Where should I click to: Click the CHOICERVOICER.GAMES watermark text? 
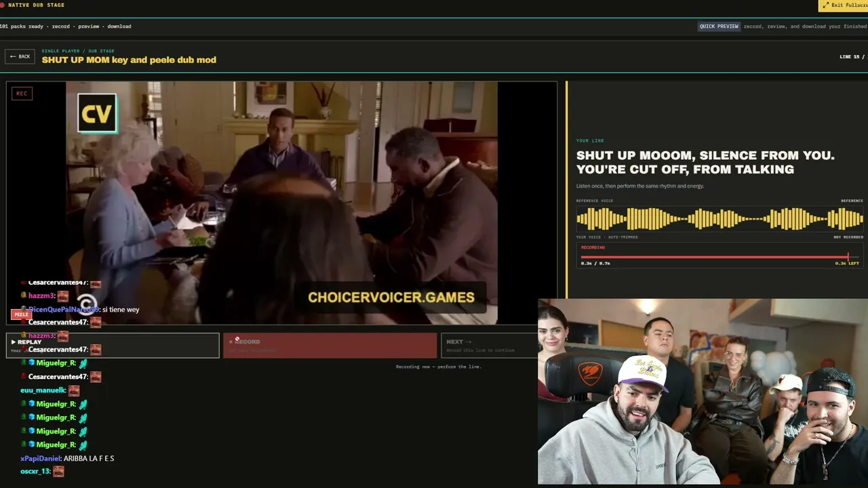[391, 297]
